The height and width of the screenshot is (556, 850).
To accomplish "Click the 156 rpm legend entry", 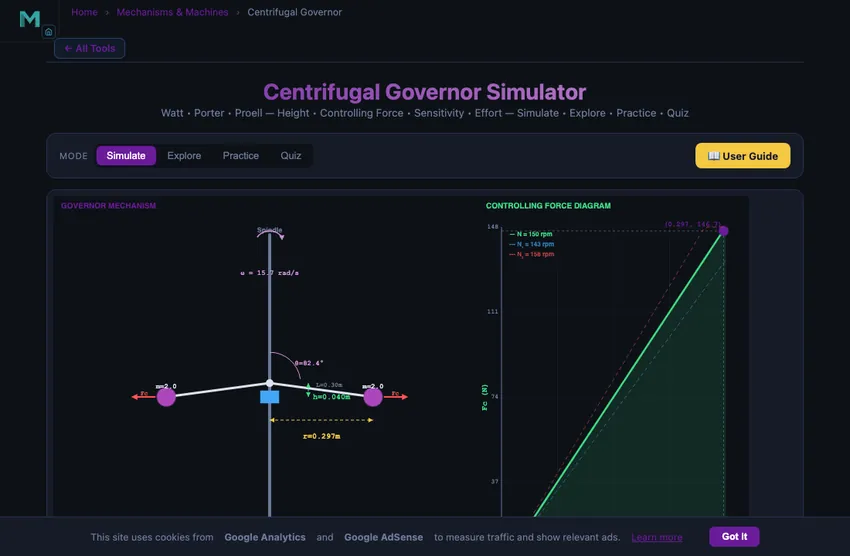I will coord(531,254).
